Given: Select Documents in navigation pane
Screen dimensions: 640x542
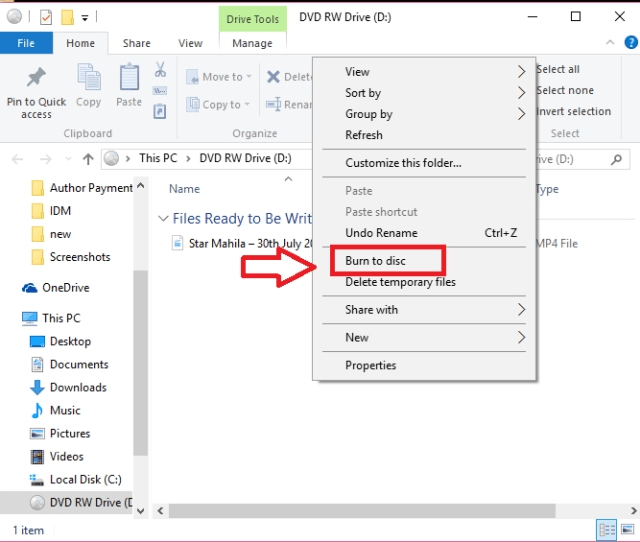Looking at the screenshot, I should coord(70,364).
